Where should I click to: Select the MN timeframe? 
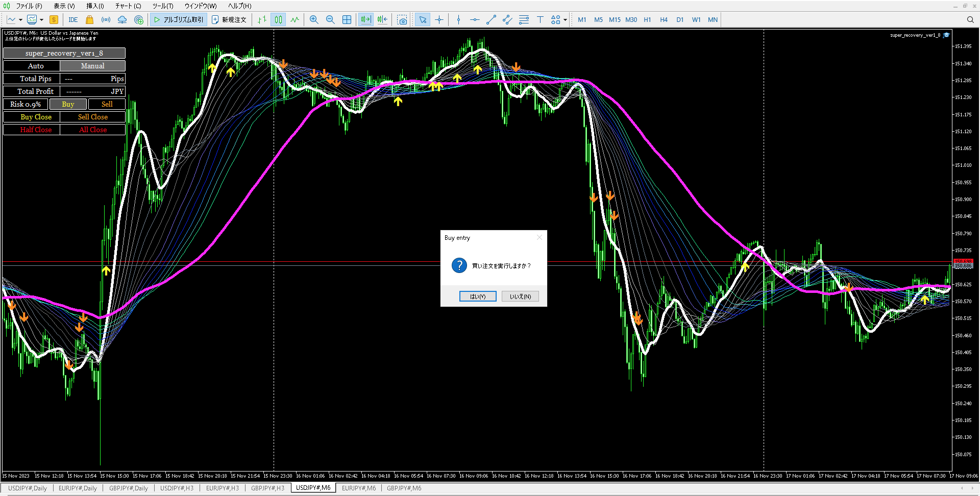coord(713,20)
